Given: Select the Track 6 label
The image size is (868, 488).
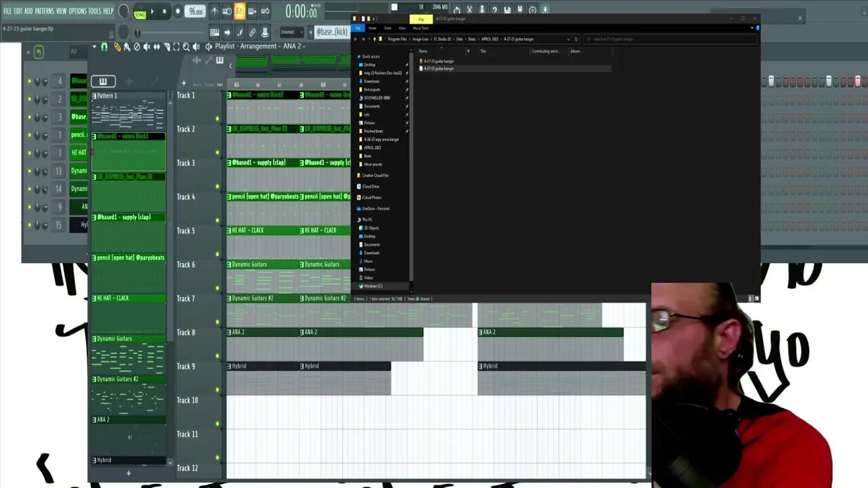Looking at the screenshot, I should [x=186, y=264].
